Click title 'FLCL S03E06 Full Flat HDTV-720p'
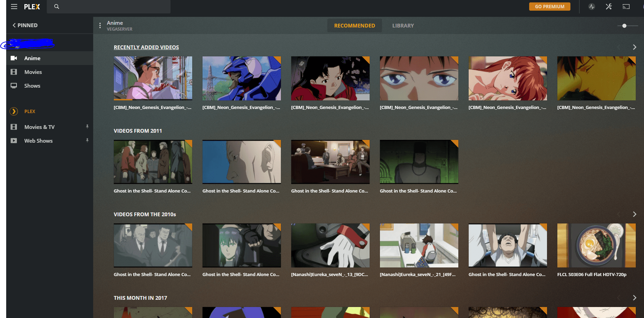The height and width of the screenshot is (318, 644). click(x=592, y=274)
